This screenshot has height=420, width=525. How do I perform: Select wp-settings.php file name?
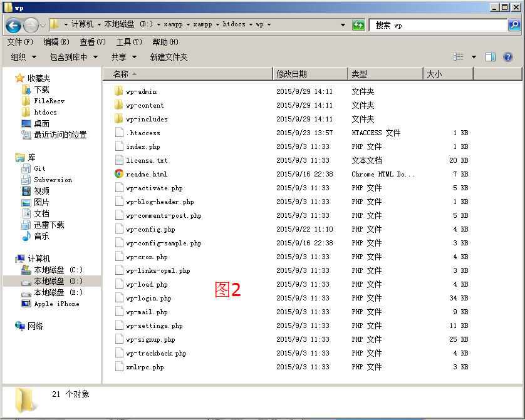154,325
